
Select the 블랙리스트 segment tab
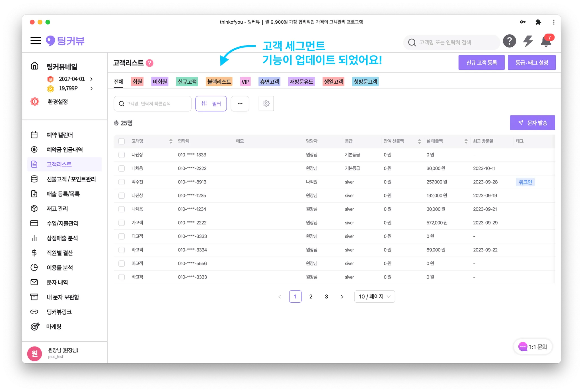pyautogui.click(x=219, y=82)
